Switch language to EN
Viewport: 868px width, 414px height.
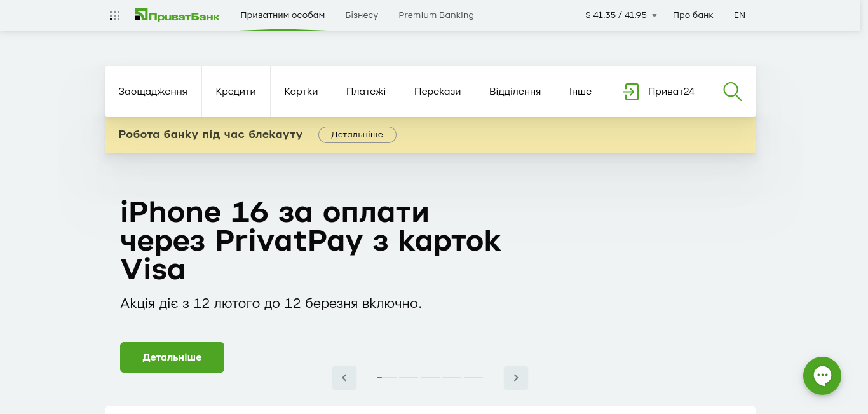coord(740,15)
